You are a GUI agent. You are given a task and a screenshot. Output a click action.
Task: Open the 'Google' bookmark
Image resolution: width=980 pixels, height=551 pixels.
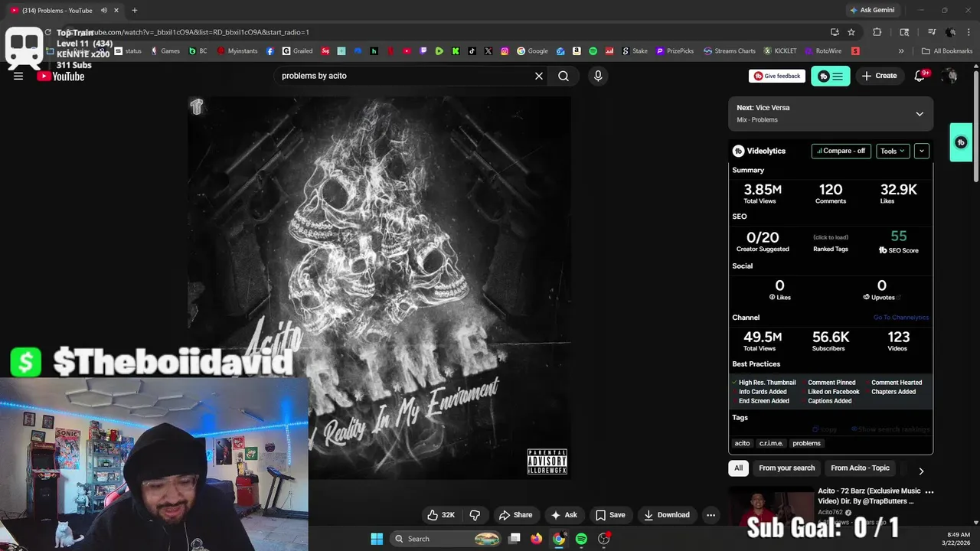[x=533, y=51]
